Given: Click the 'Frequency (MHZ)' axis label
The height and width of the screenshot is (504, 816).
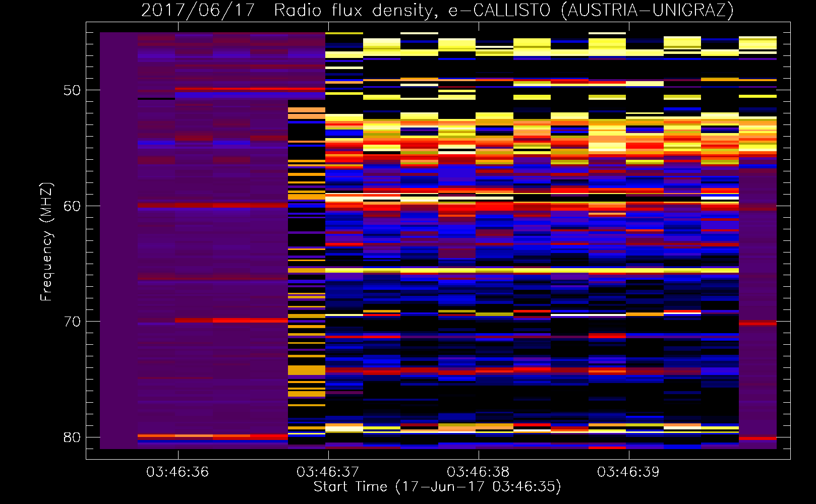Looking at the screenshot, I should tap(46, 242).
